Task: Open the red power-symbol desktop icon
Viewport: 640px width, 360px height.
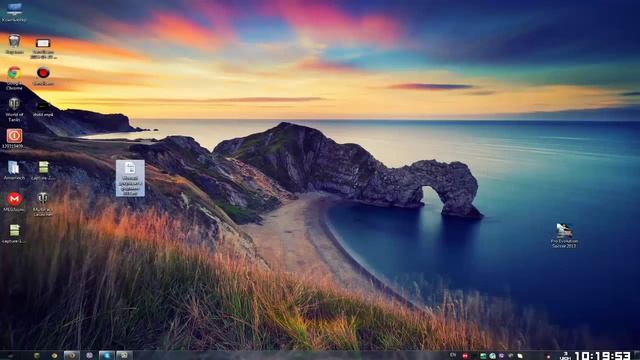Action: (14, 139)
